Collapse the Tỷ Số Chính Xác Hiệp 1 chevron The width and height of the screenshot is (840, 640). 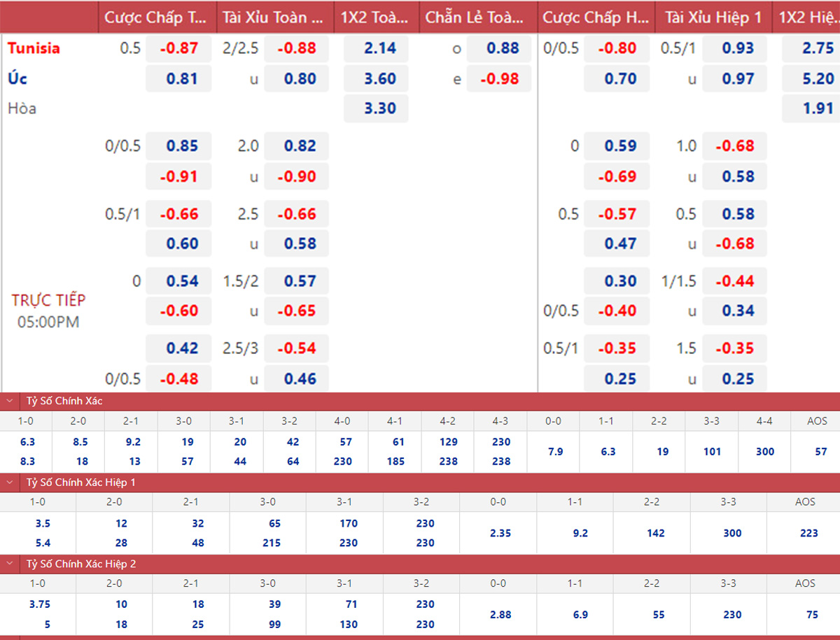[10, 483]
